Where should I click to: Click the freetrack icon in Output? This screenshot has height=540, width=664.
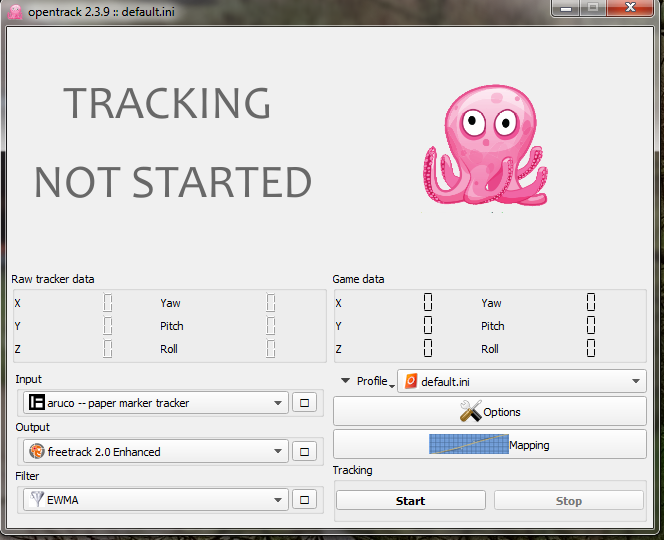(x=37, y=451)
